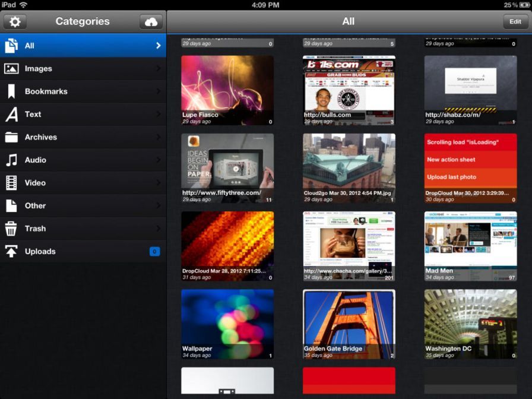
Task: Open the http://www.fiftythree.com/ bookmark
Action: (x=227, y=166)
